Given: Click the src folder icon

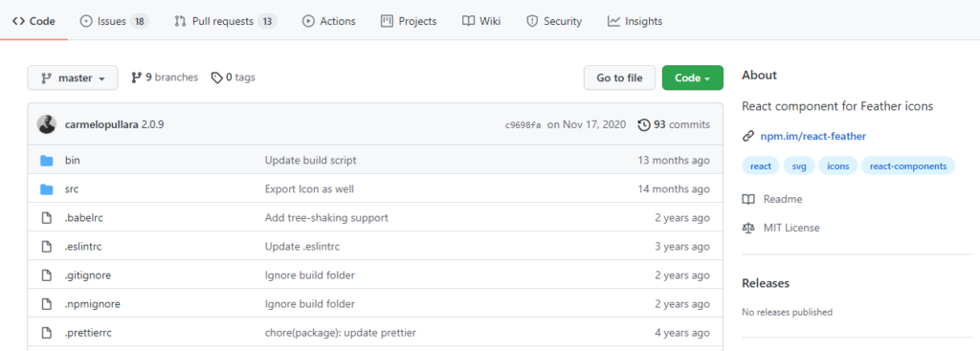Looking at the screenshot, I should [46, 189].
